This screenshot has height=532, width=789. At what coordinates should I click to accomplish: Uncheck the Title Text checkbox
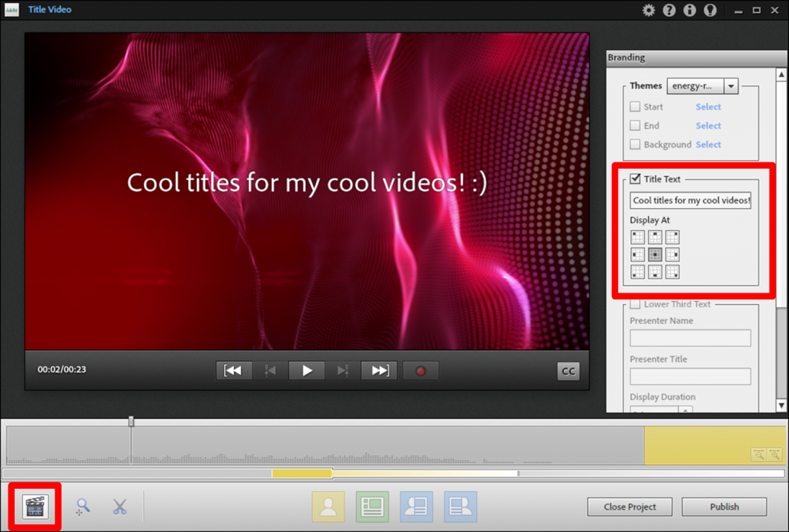(636, 179)
